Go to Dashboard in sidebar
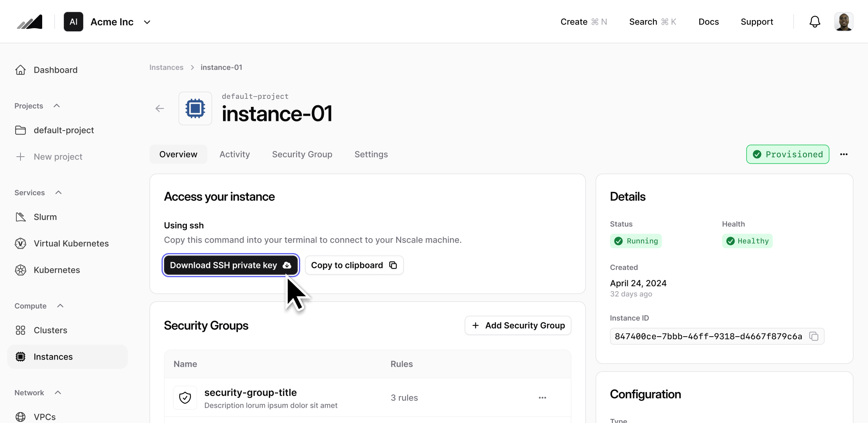Viewport: 868px width, 423px height. [x=55, y=70]
